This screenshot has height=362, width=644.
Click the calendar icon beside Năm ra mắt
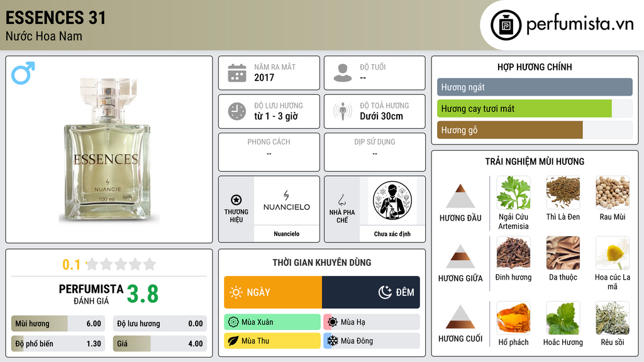[x=237, y=73]
